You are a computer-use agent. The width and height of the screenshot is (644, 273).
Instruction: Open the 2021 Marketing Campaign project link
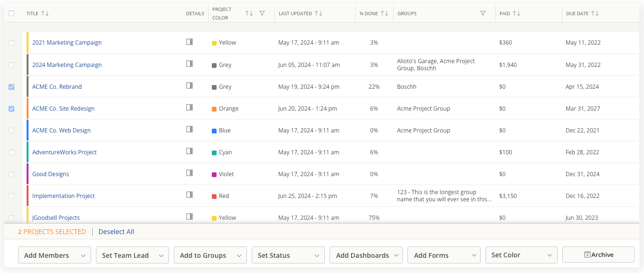point(67,42)
